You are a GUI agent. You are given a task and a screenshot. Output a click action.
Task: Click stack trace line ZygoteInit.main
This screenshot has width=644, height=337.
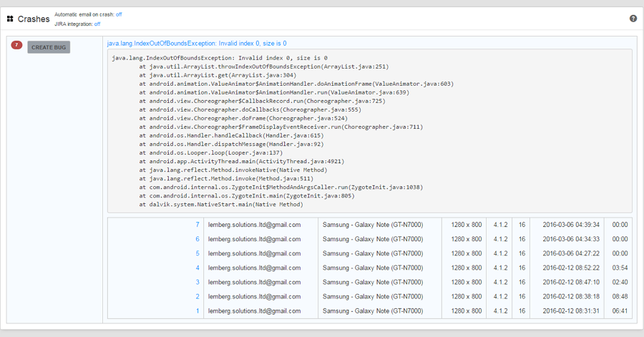246,196
